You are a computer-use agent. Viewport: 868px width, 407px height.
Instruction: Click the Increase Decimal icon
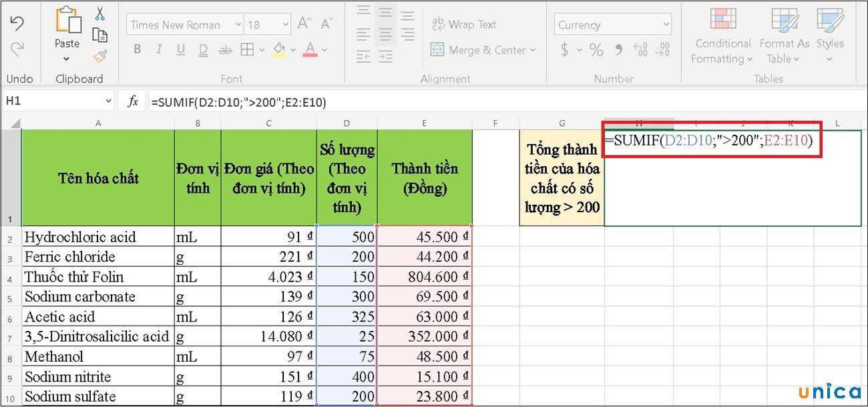640,50
